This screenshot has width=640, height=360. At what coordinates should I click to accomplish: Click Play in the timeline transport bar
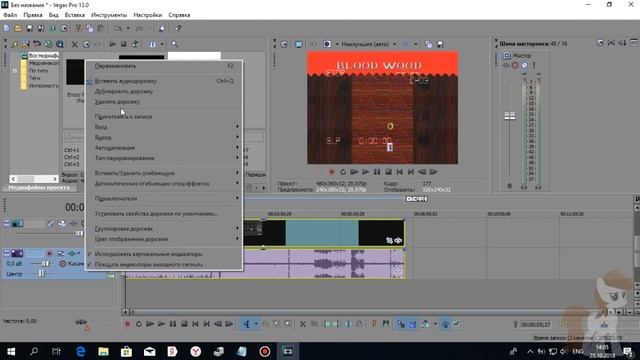[161, 324]
